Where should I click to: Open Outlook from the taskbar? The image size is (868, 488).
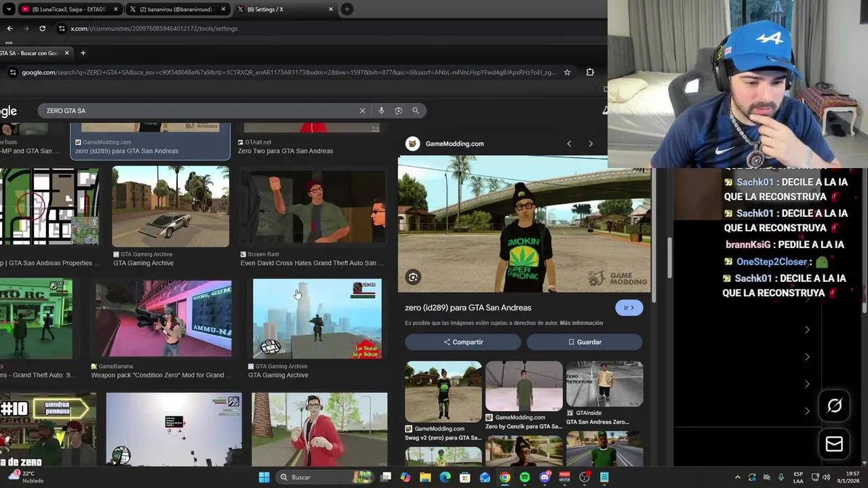point(485,477)
